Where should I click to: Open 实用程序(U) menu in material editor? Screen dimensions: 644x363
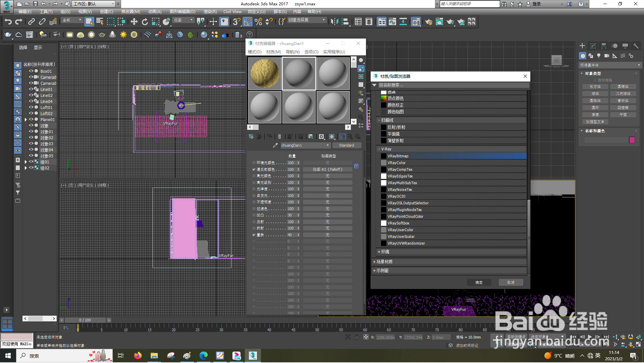coord(334,52)
